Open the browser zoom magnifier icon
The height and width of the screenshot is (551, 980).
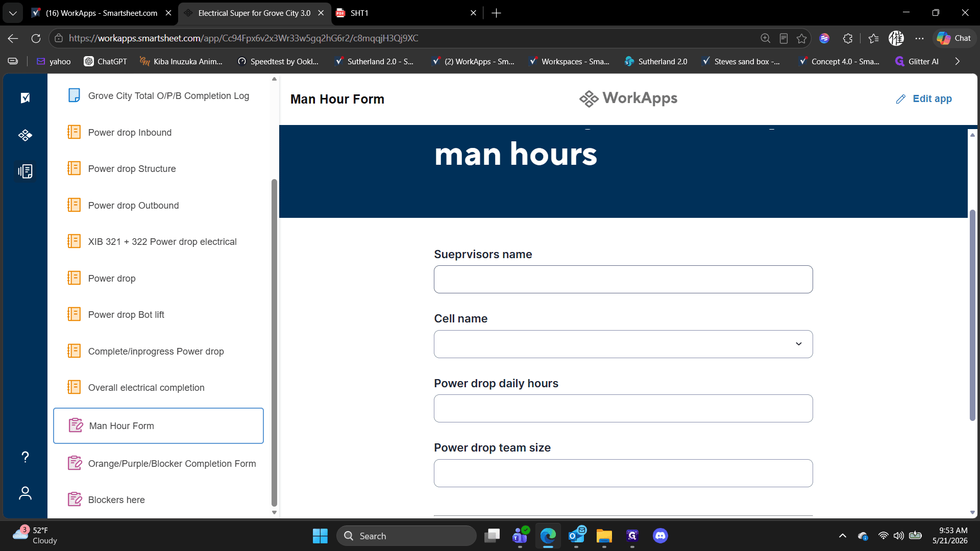pyautogui.click(x=765, y=38)
